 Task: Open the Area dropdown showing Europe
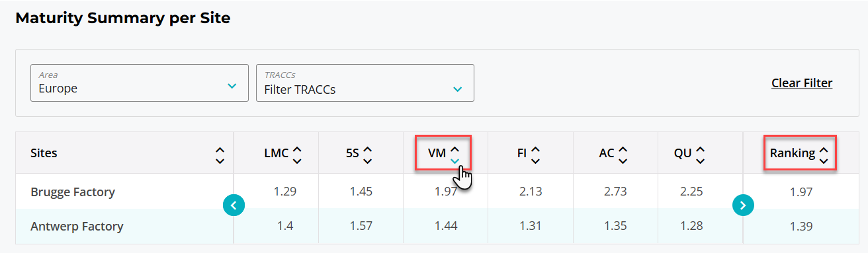pos(140,83)
